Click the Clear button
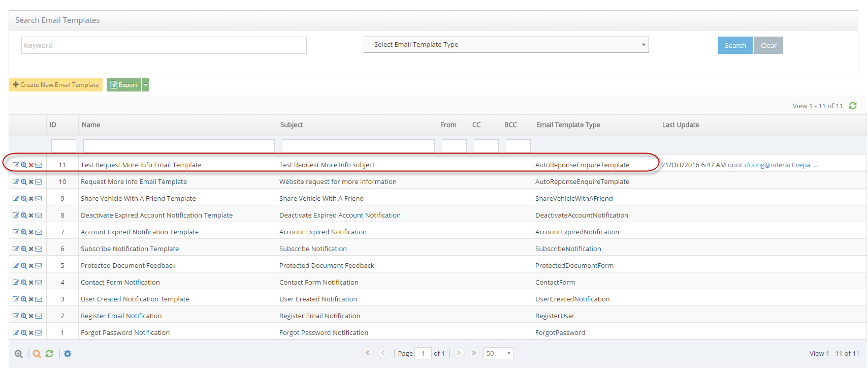Image resolution: width=868 pixels, height=369 pixels. click(x=768, y=45)
